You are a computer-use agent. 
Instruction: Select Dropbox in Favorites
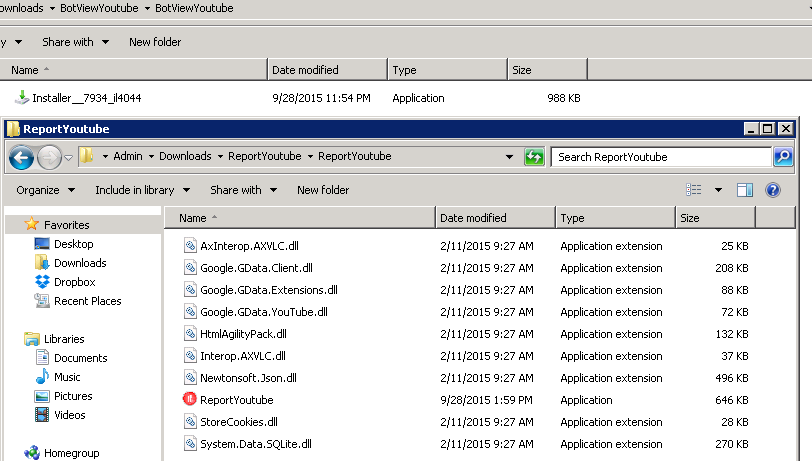click(74, 282)
